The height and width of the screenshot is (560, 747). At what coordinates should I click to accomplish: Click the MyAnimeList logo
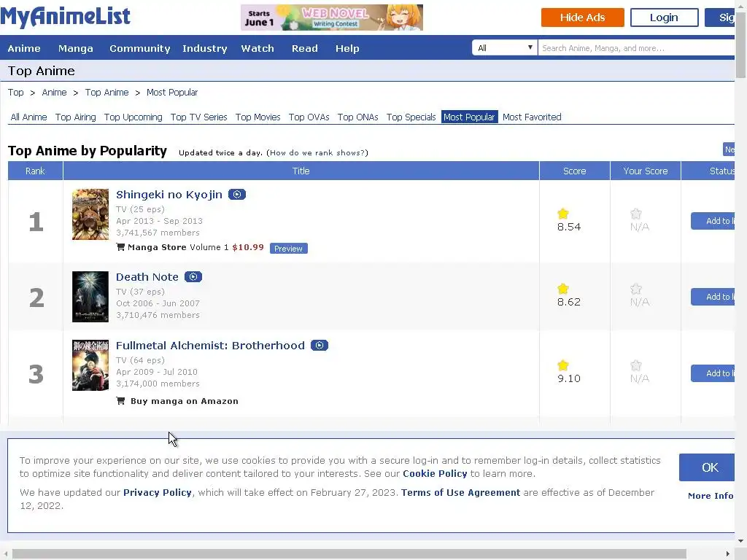[65, 17]
